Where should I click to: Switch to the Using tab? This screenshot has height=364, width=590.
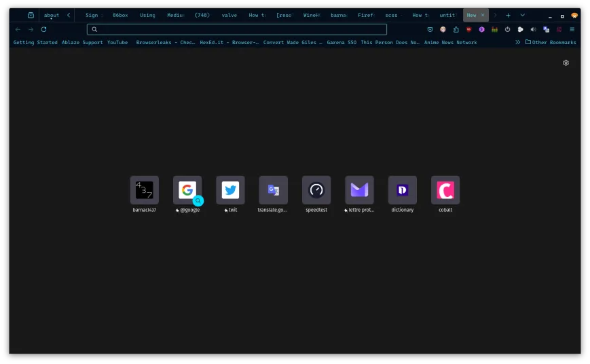pyautogui.click(x=148, y=16)
